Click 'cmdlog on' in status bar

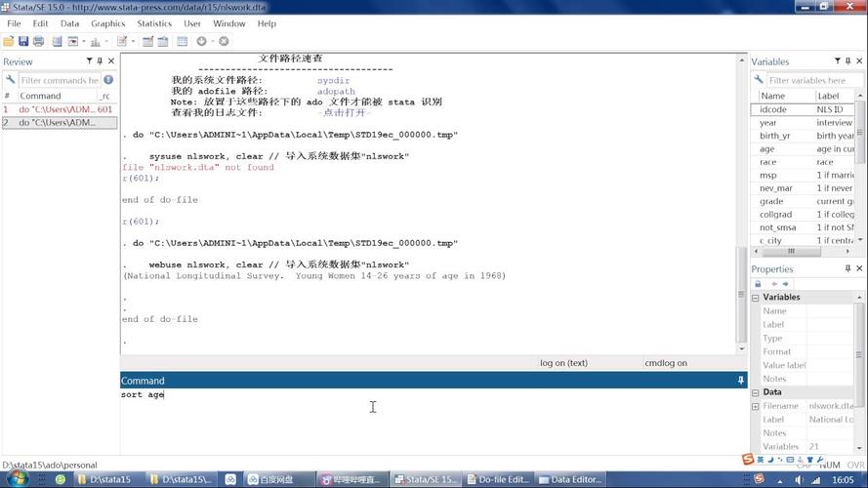[666, 363]
